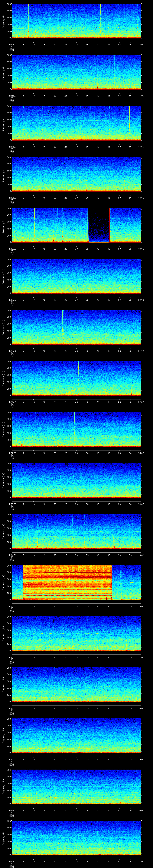153x868 pixels.
Task: Click the "11:21:00" time axis label
Action: pyautogui.click(x=12, y=402)
